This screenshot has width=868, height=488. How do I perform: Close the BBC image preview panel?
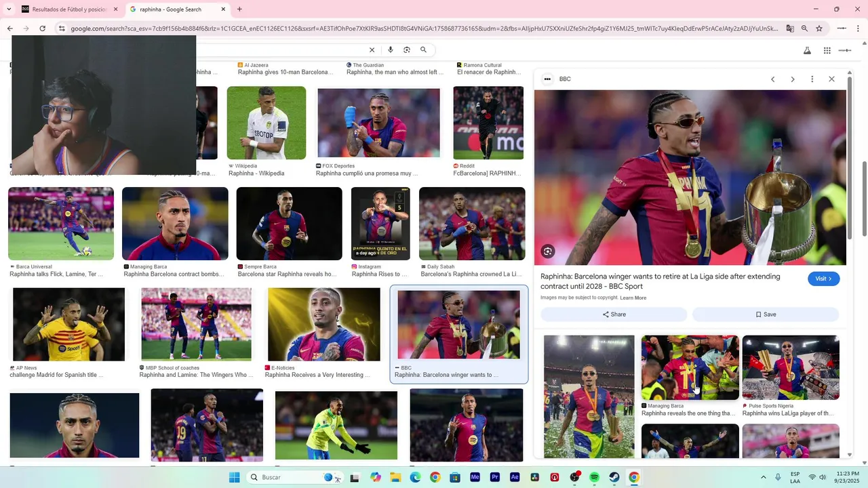(x=831, y=79)
